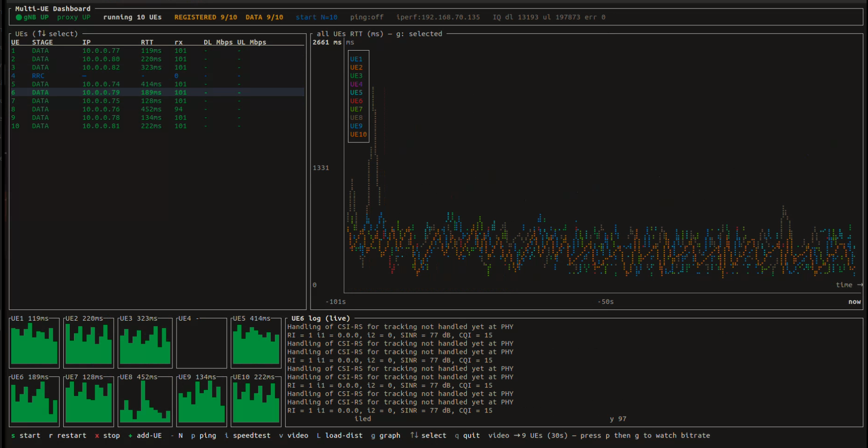This screenshot has width=868, height=448.
Task: Click the -50s time axis label
Action: coord(605,302)
